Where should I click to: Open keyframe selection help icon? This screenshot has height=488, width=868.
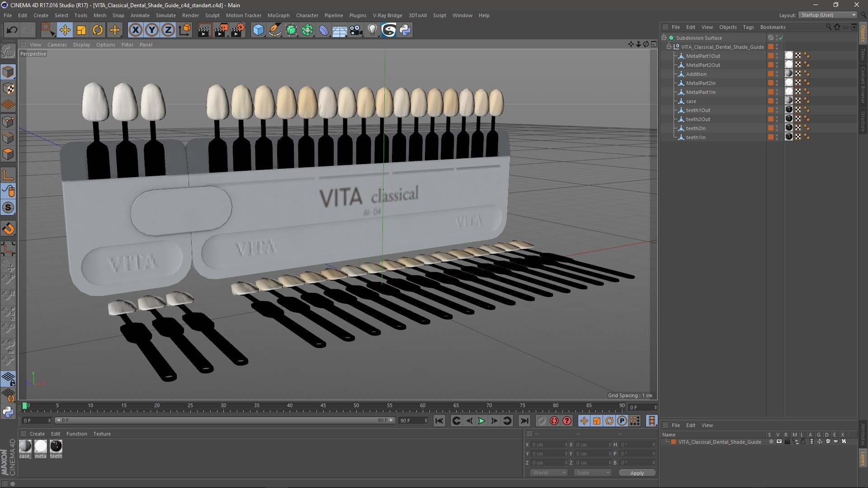567,421
